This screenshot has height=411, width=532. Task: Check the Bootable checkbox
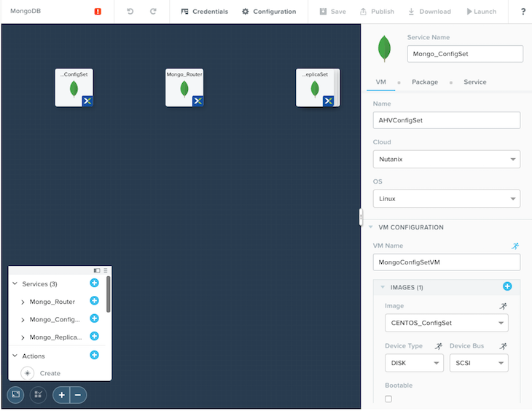click(x=388, y=399)
